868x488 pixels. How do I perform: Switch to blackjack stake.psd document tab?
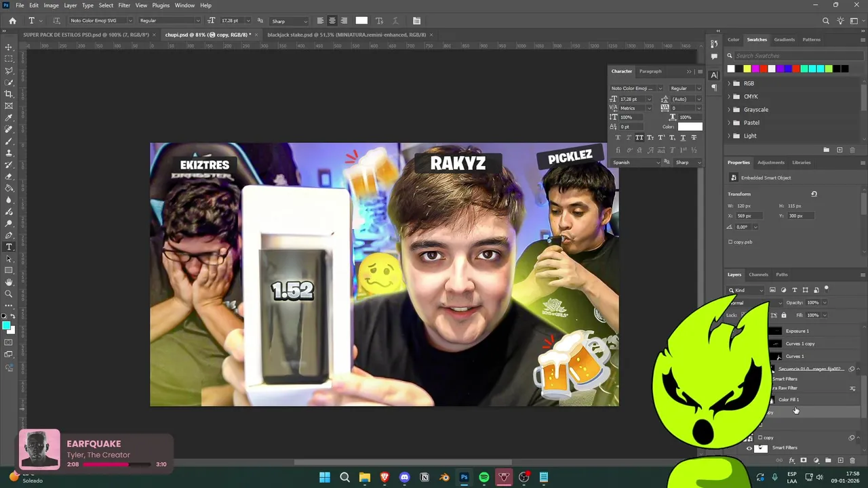(x=347, y=35)
